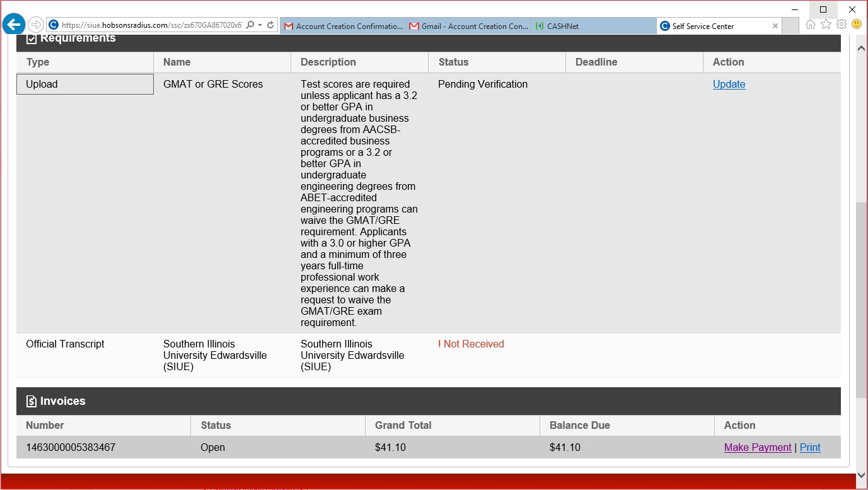Click the Upload type button
The image size is (868, 490).
pos(85,85)
